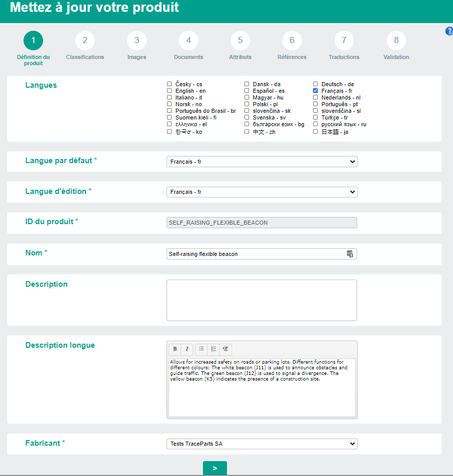Insert a numbered list

(214, 349)
